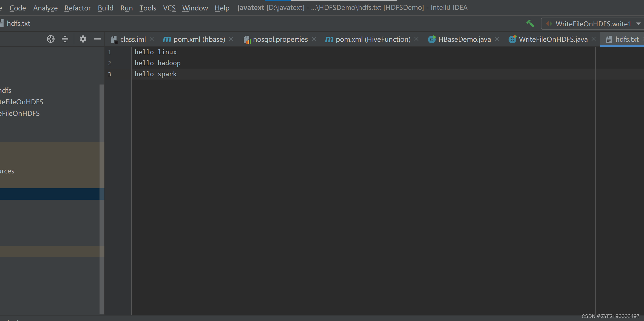
Task: Click the locate/scroll-from-source crosshair icon
Action: (x=50, y=39)
